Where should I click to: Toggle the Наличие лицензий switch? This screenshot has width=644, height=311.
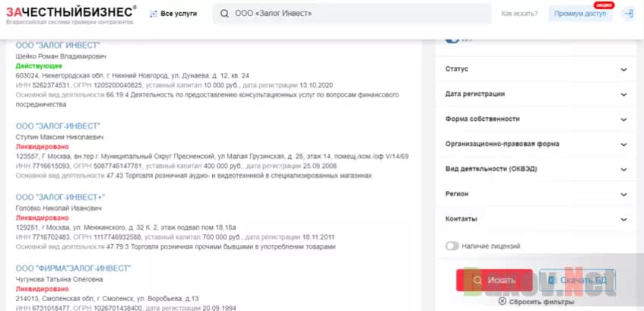(x=452, y=246)
